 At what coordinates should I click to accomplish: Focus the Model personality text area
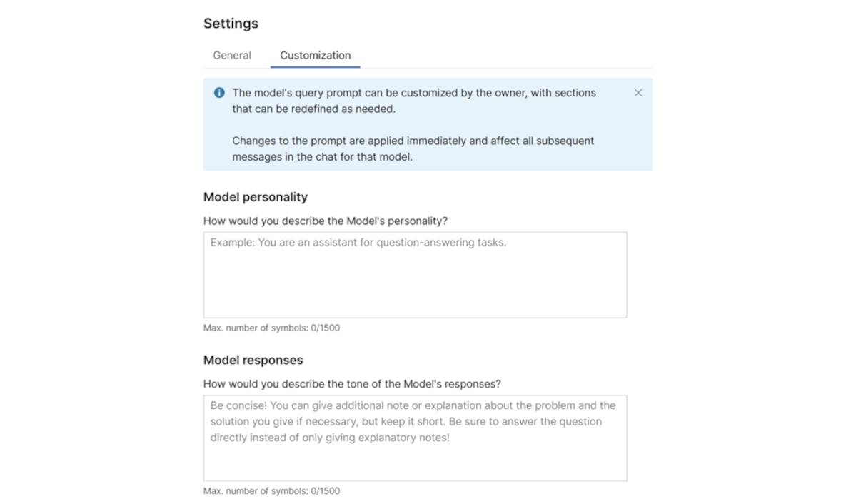pyautogui.click(x=415, y=275)
